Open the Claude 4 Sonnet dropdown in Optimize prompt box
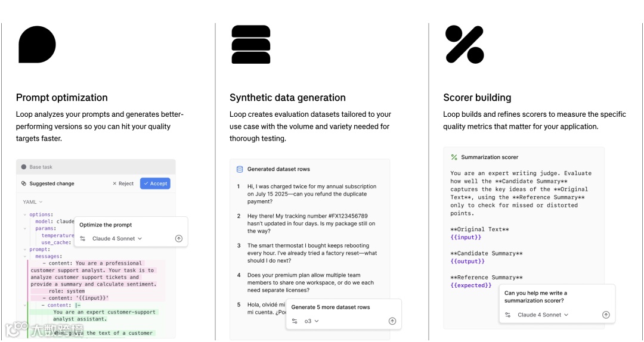Image resolution: width=644 pixels, height=342 pixels. tap(117, 238)
